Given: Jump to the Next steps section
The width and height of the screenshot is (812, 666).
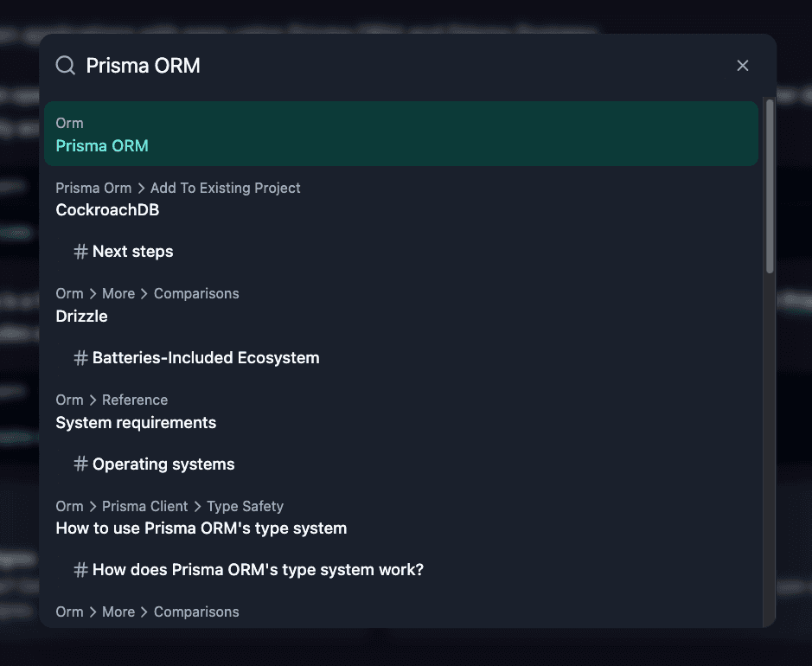Looking at the screenshot, I should [x=134, y=251].
